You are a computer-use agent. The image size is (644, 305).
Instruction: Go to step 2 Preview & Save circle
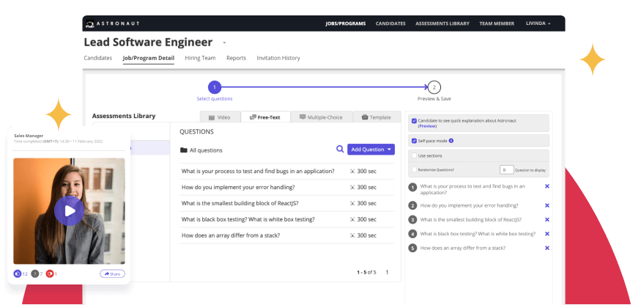click(434, 87)
